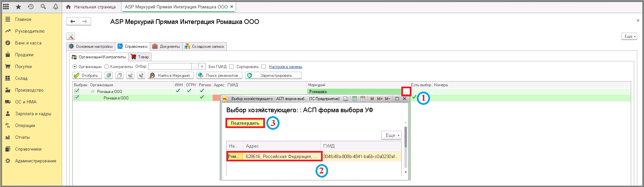Screen dimensions: 644x187
Task: Open calendar icon in dialog title bar
Action: click(x=363, y=99)
